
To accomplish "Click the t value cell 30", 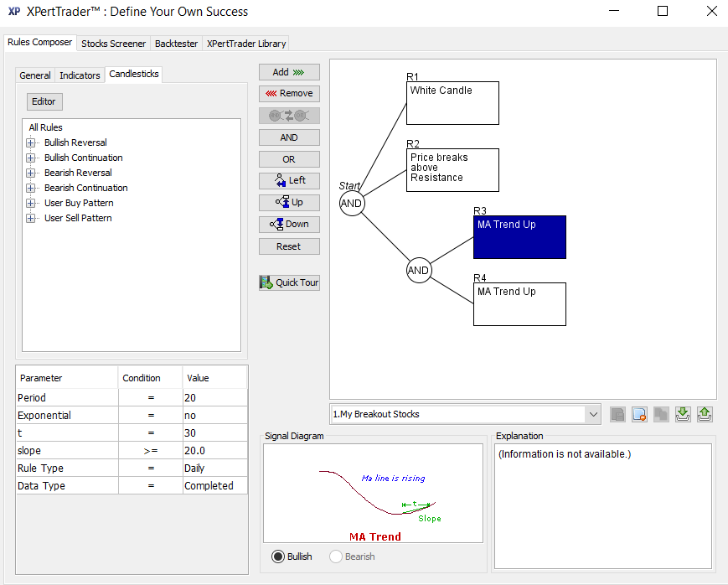I will pos(215,433).
